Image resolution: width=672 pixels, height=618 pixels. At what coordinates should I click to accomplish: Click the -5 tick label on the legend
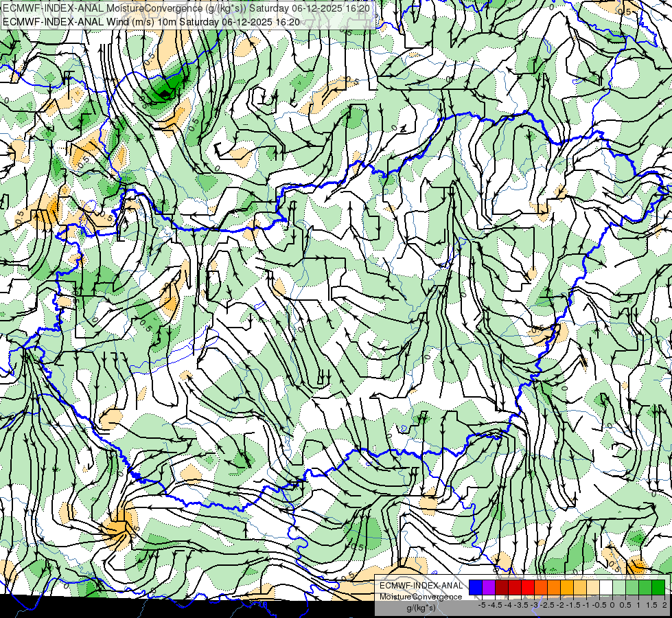482,605
